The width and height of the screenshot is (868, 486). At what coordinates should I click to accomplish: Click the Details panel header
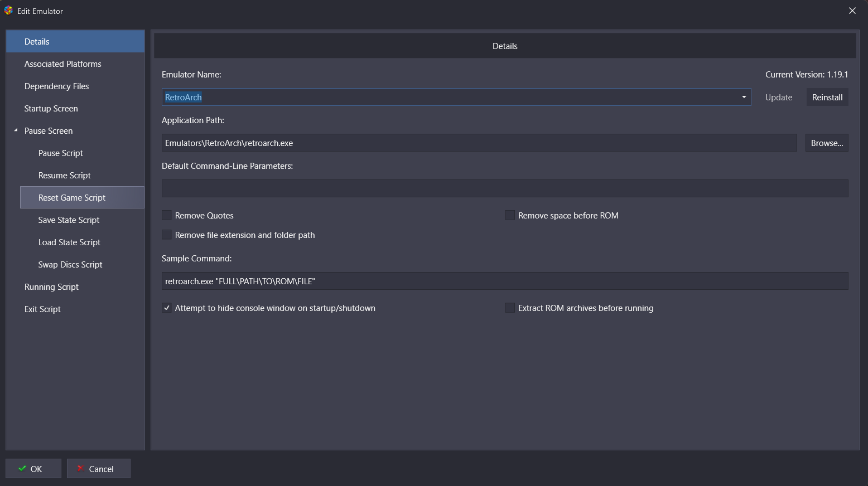coord(505,46)
